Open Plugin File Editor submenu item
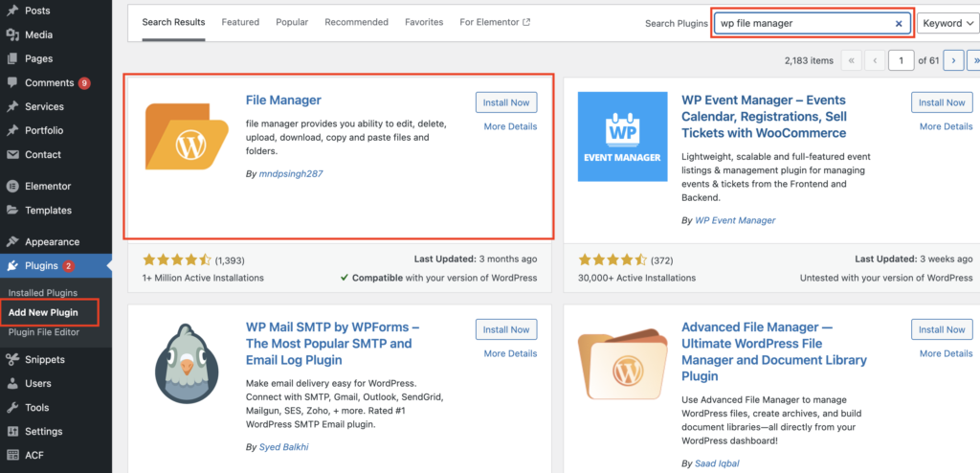 [x=44, y=332]
